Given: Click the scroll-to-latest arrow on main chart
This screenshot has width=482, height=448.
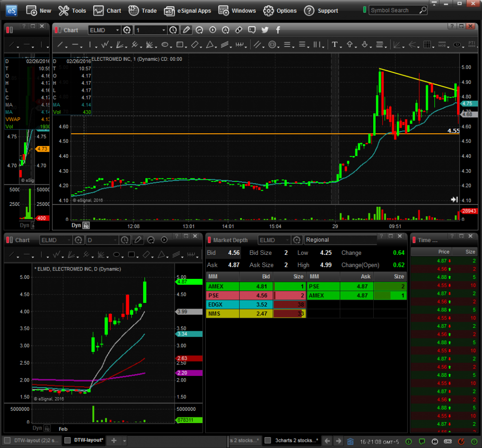Looking at the screenshot, I should [x=454, y=200].
